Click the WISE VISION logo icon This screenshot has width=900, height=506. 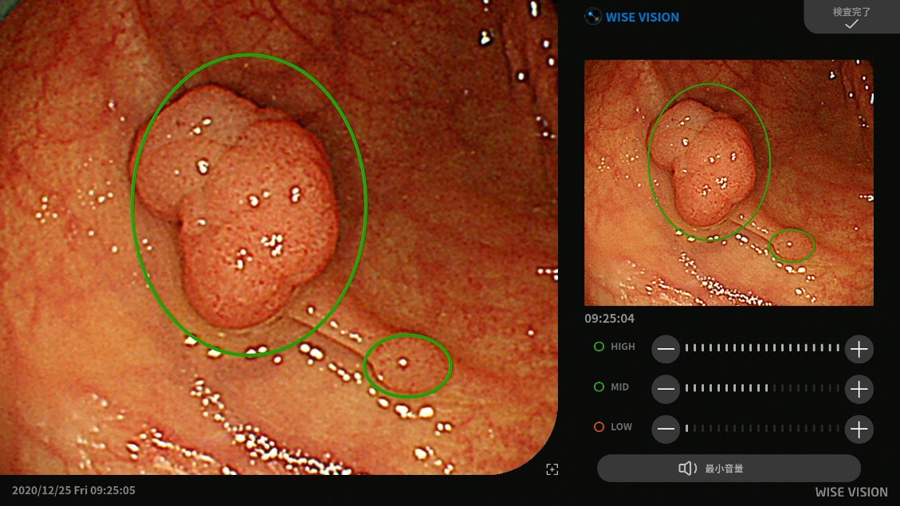(x=593, y=17)
